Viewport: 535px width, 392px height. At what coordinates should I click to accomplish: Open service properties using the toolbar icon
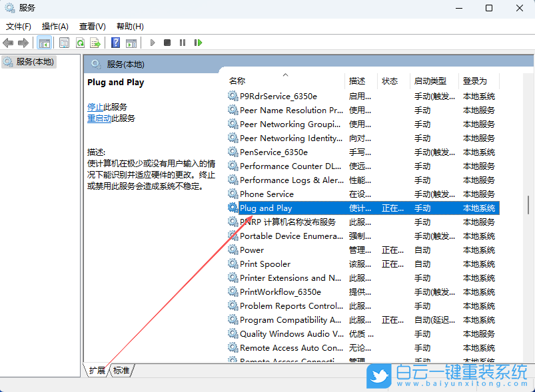(63, 43)
